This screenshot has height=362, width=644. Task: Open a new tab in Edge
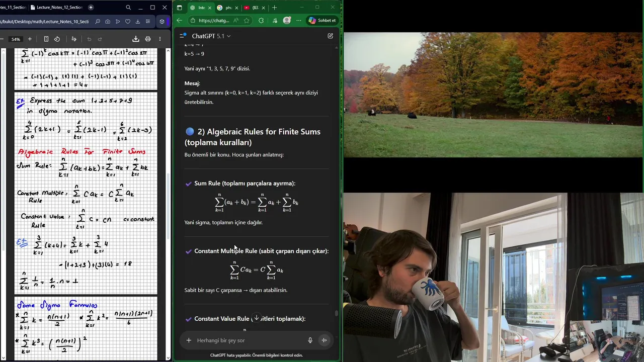[x=274, y=8]
